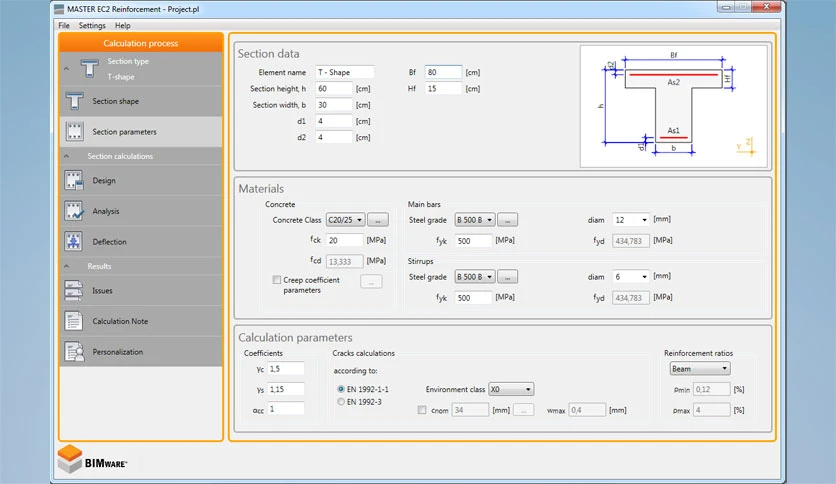Open the Analysis calculation icon
This screenshot has height=484, width=836.
coord(74,211)
